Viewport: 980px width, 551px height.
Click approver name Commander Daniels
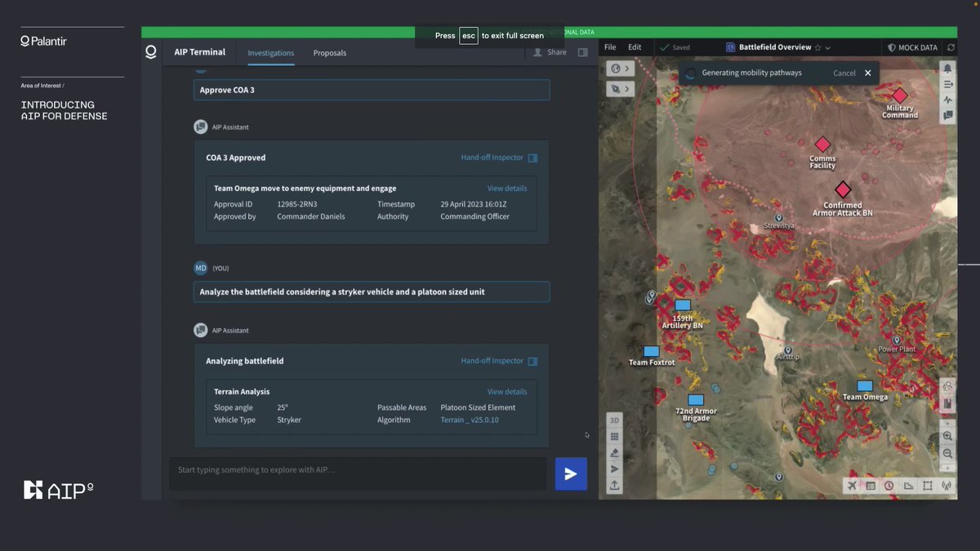coord(311,216)
